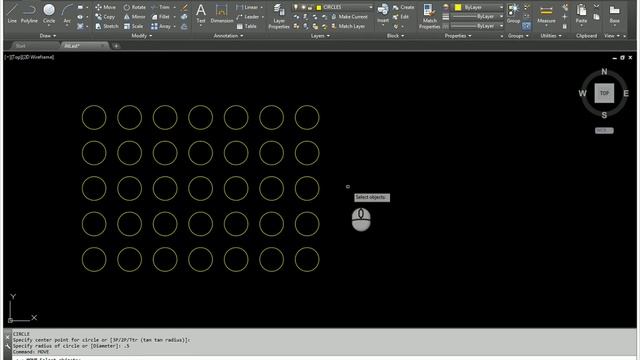Open the Top view control menu

16,57
